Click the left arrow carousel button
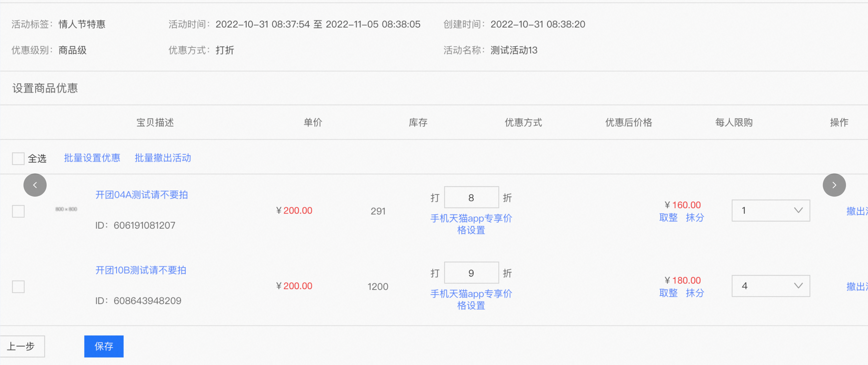868x365 pixels. (x=35, y=185)
